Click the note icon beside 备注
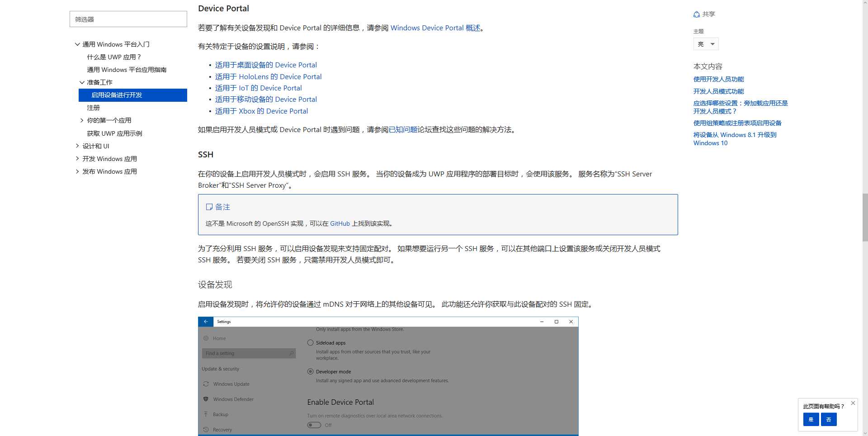 coord(209,207)
